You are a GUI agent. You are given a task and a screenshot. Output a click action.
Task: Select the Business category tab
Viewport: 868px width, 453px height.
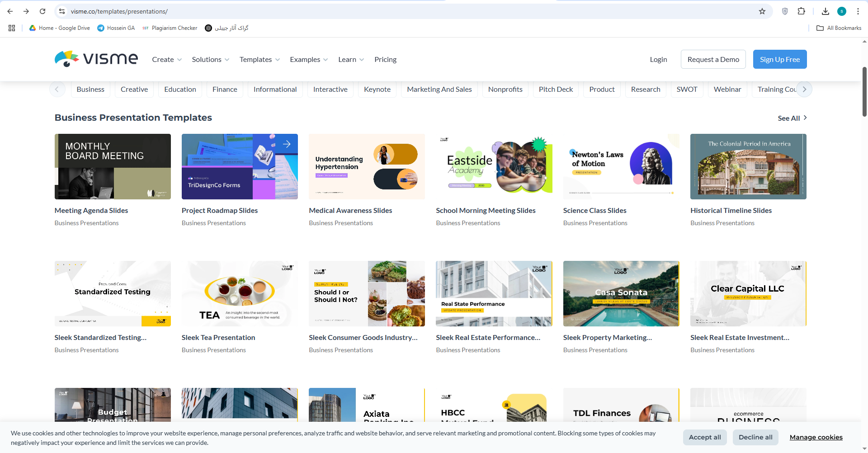tap(90, 90)
